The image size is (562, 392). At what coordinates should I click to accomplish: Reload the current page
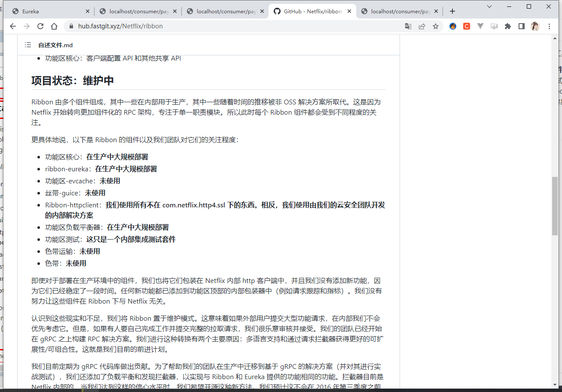pos(40,26)
